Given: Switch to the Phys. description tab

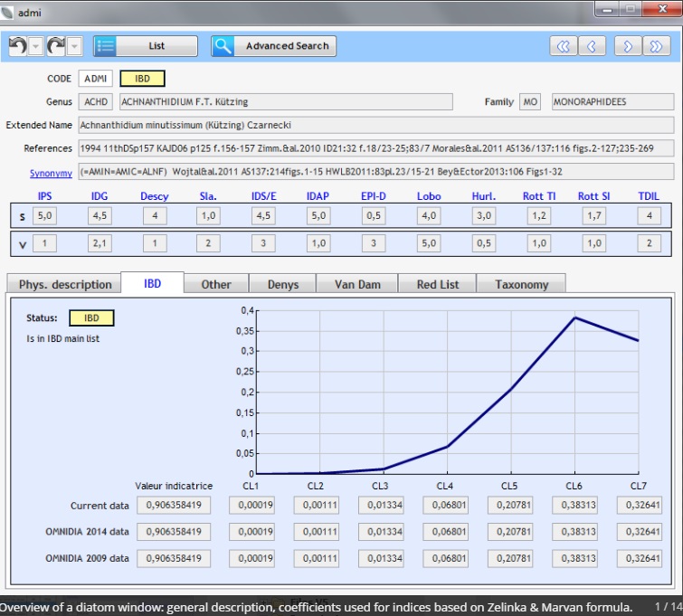Looking at the screenshot, I should [x=65, y=284].
